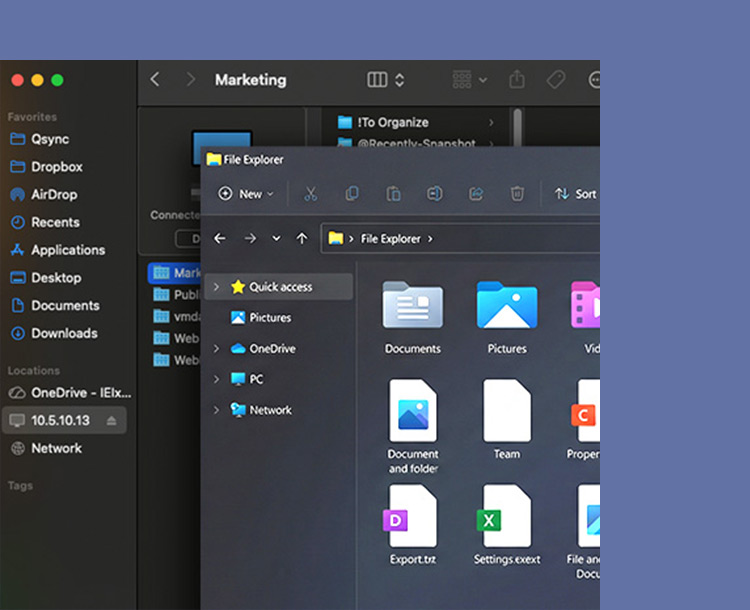Expand the OneDrive tree node
This screenshot has width=750, height=610.
click(216, 349)
